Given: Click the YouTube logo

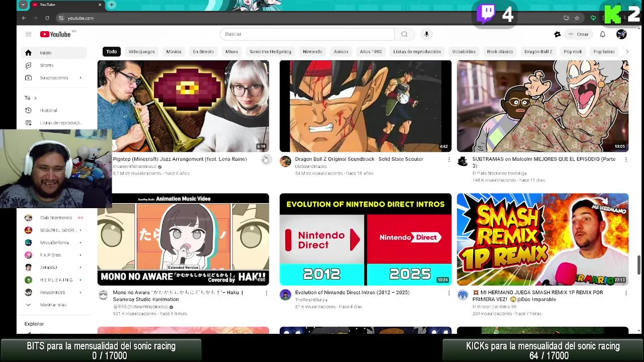Looking at the screenshot, I should (x=55, y=34).
